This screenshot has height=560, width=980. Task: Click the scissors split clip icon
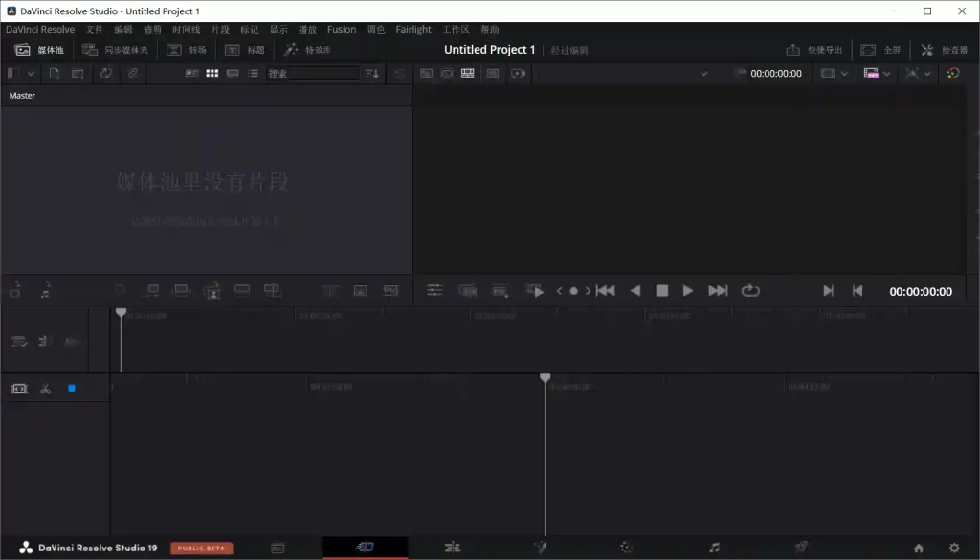click(x=45, y=389)
